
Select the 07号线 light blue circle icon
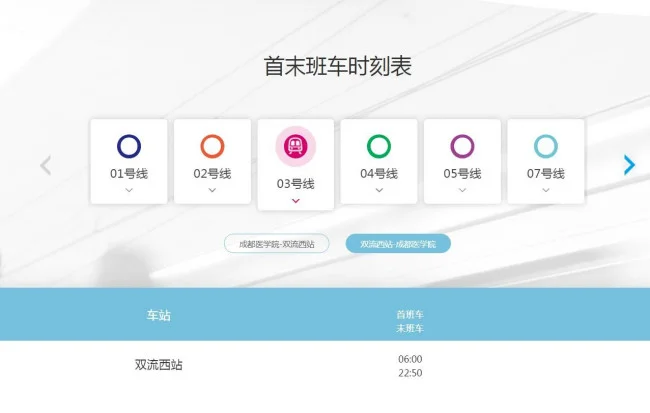click(546, 146)
